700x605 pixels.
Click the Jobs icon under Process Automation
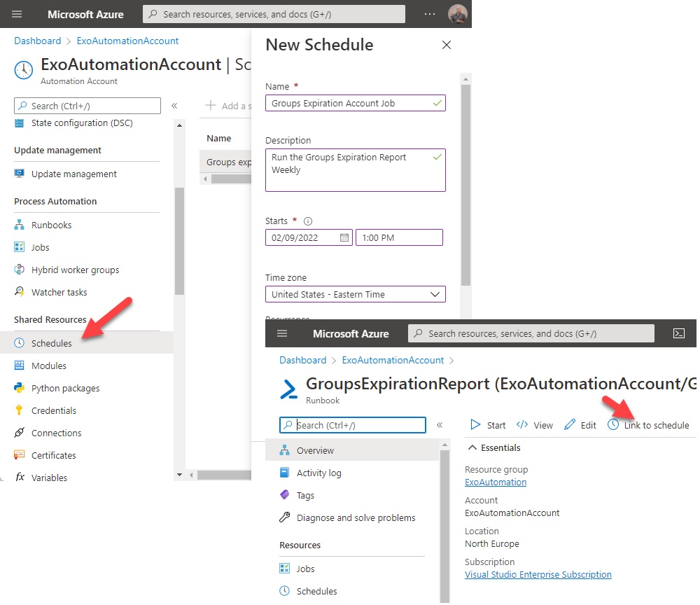[19, 247]
